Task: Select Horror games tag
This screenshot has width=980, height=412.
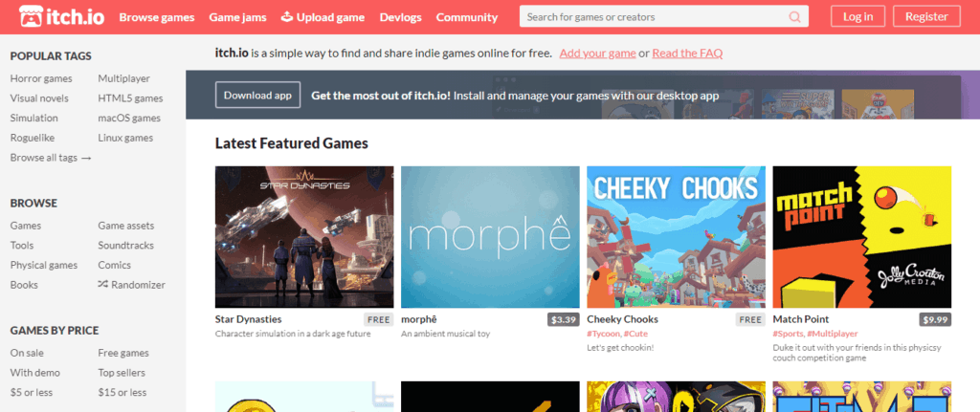Action: (x=41, y=78)
